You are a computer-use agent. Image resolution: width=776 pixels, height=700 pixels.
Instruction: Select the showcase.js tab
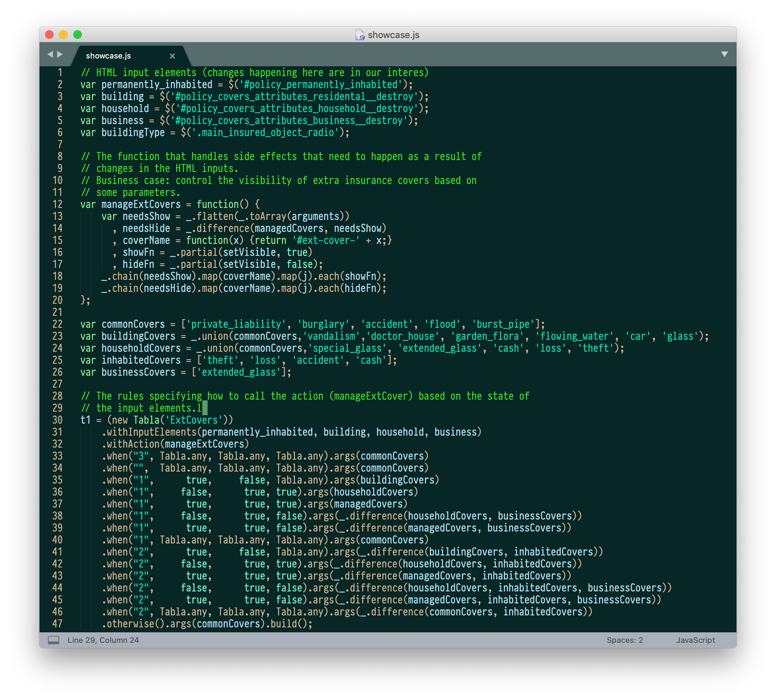[x=109, y=56]
